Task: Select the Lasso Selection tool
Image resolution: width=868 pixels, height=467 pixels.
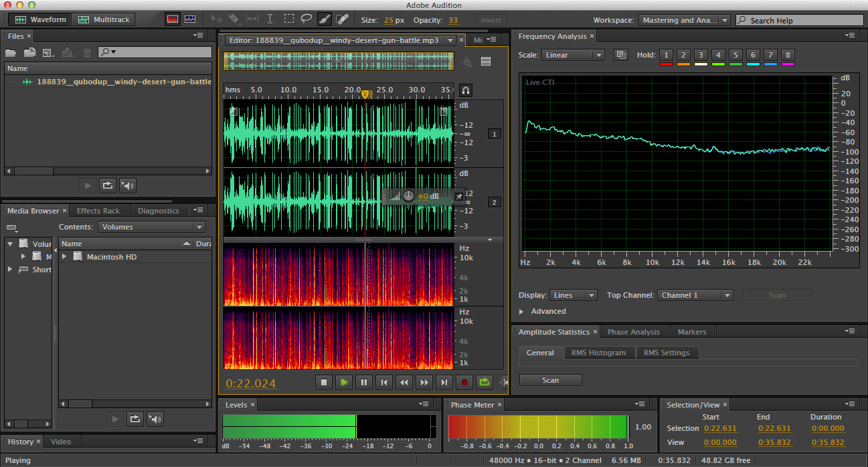Action: pos(307,19)
